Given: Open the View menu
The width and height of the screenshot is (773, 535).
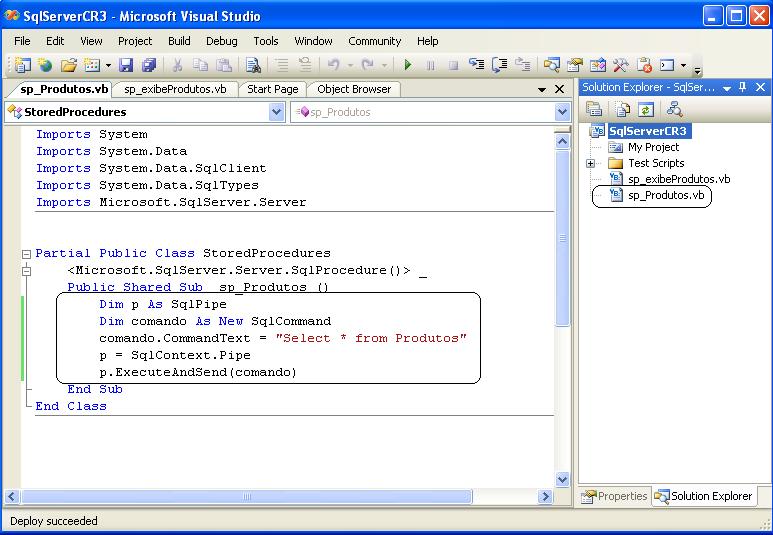Looking at the screenshot, I should 91,41.
